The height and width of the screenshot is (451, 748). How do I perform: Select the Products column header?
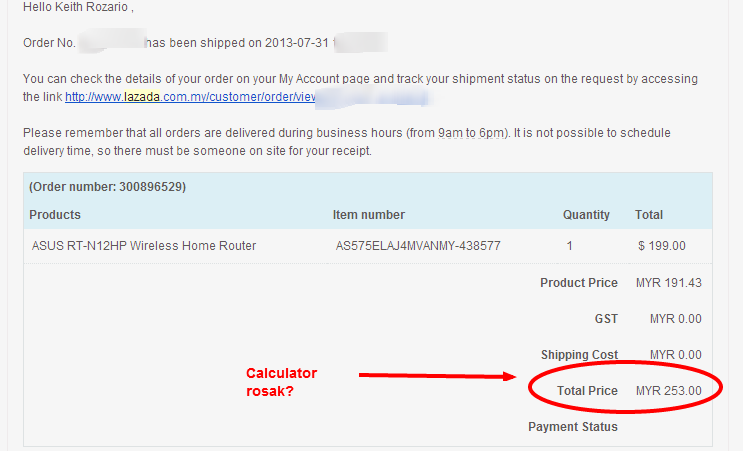[55, 215]
